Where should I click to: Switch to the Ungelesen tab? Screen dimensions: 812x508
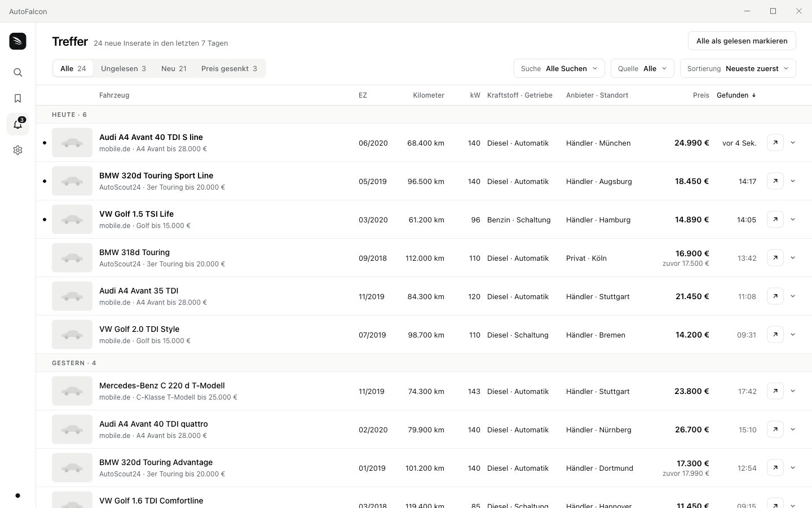(123, 68)
